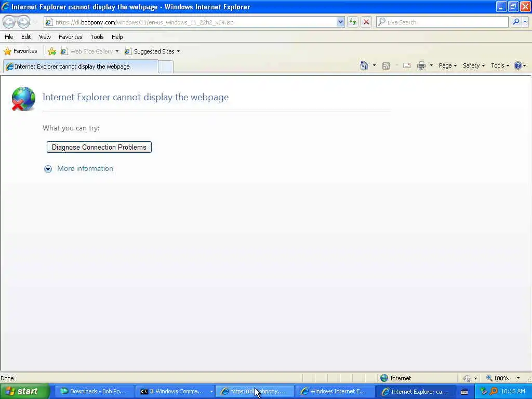Image resolution: width=532 pixels, height=399 pixels.
Task: Click the 'Done' status bar text
Action: 7,378
